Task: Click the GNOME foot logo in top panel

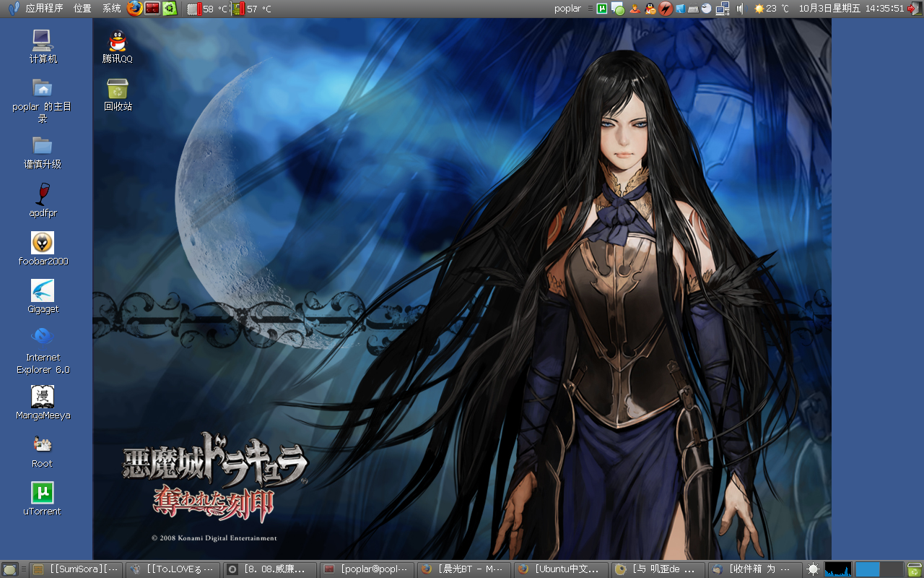Action: [13, 9]
